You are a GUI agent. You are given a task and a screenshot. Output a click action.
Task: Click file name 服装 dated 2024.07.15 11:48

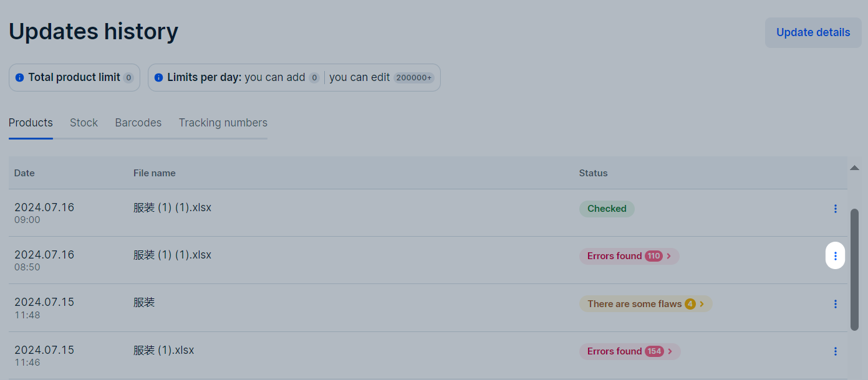coord(144,302)
